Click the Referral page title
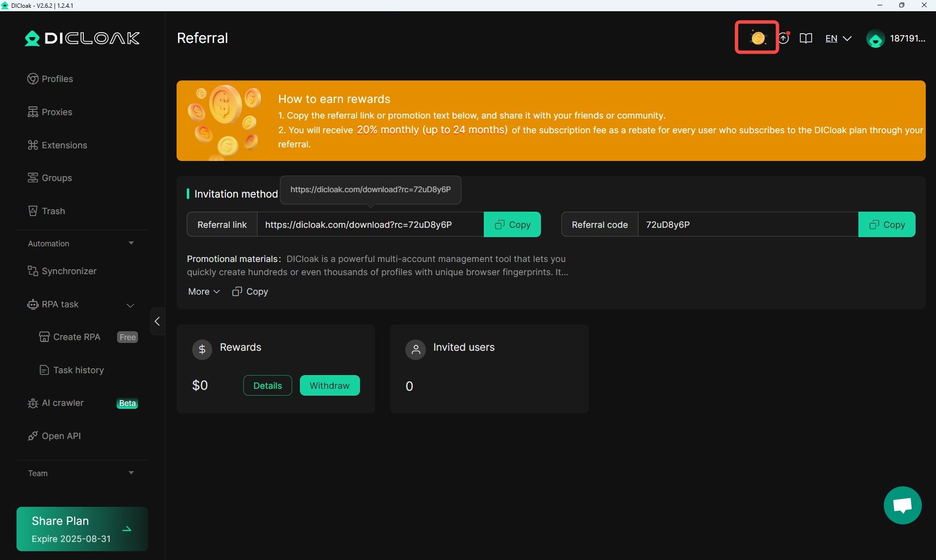This screenshot has height=560, width=936. point(202,38)
